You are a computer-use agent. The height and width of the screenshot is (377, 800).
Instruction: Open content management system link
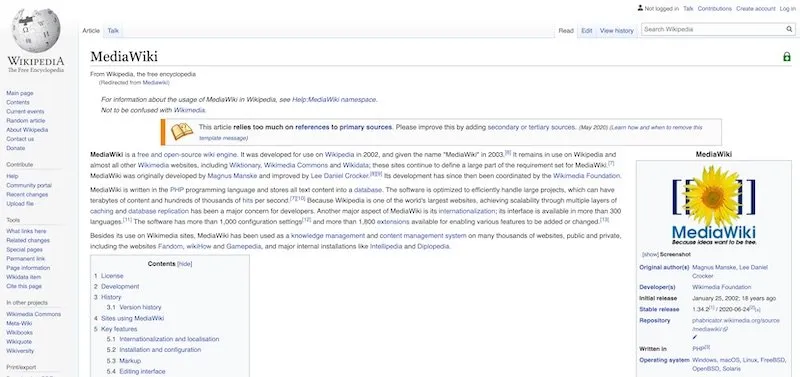point(423,236)
